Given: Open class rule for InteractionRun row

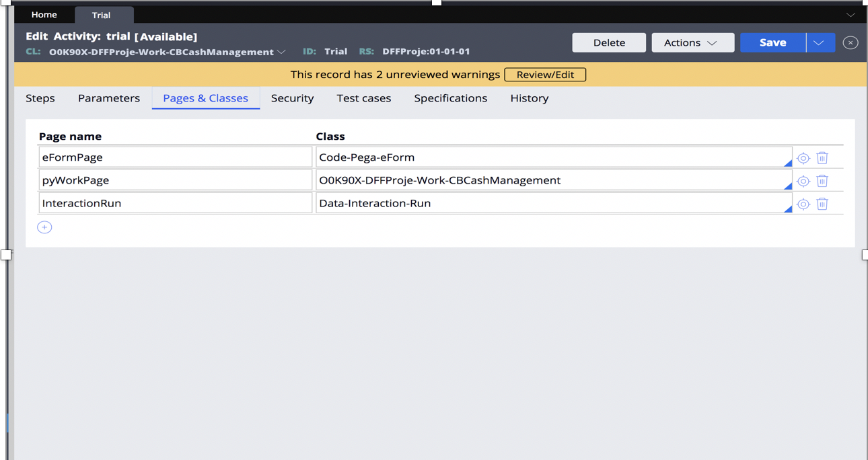Looking at the screenshot, I should click(x=803, y=204).
